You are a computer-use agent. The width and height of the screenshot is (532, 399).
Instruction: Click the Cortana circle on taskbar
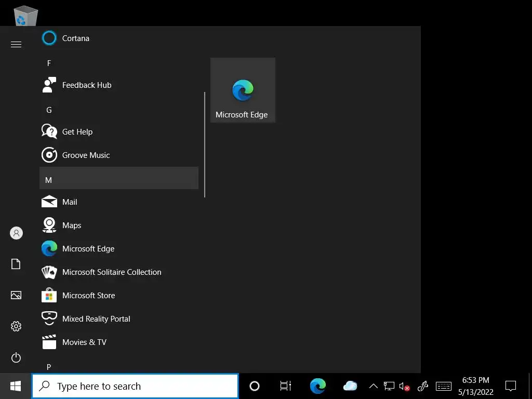coord(255,386)
